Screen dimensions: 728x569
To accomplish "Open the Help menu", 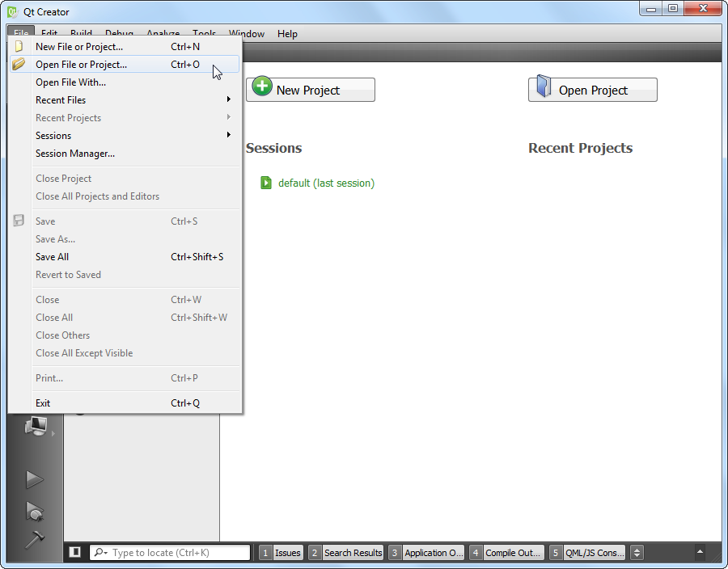I will pyautogui.click(x=287, y=34).
